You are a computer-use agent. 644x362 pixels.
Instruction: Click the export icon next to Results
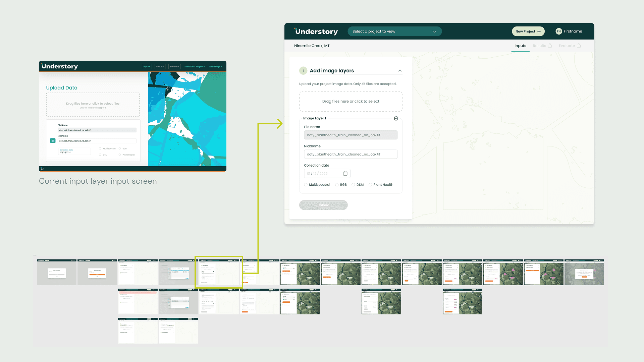pyautogui.click(x=550, y=46)
